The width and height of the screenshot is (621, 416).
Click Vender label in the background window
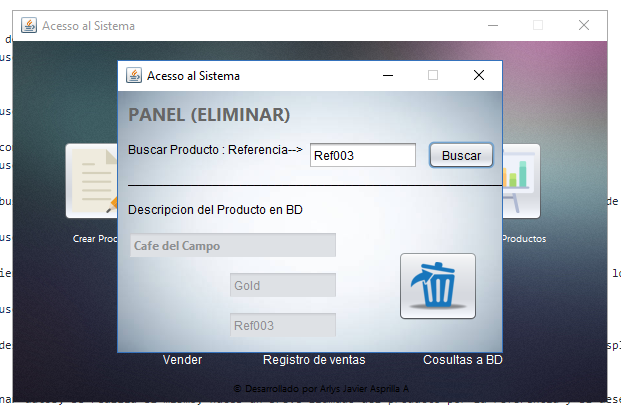182,360
